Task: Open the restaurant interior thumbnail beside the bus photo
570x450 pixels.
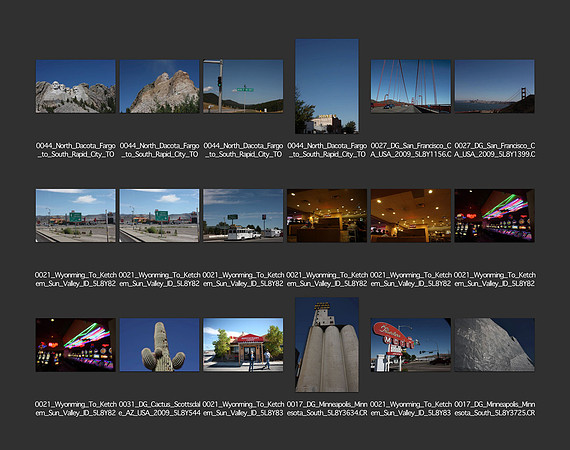Action: (x=327, y=216)
